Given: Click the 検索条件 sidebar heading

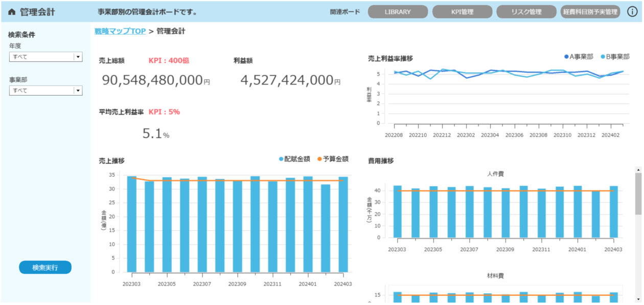Looking at the screenshot, I should pyautogui.click(x=21, y=35).
